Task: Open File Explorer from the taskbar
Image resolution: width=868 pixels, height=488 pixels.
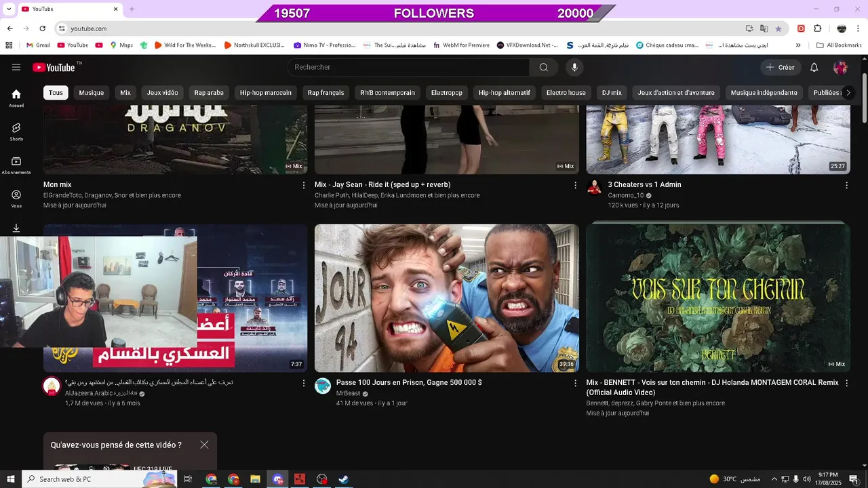Action: (x=255, y=479)
